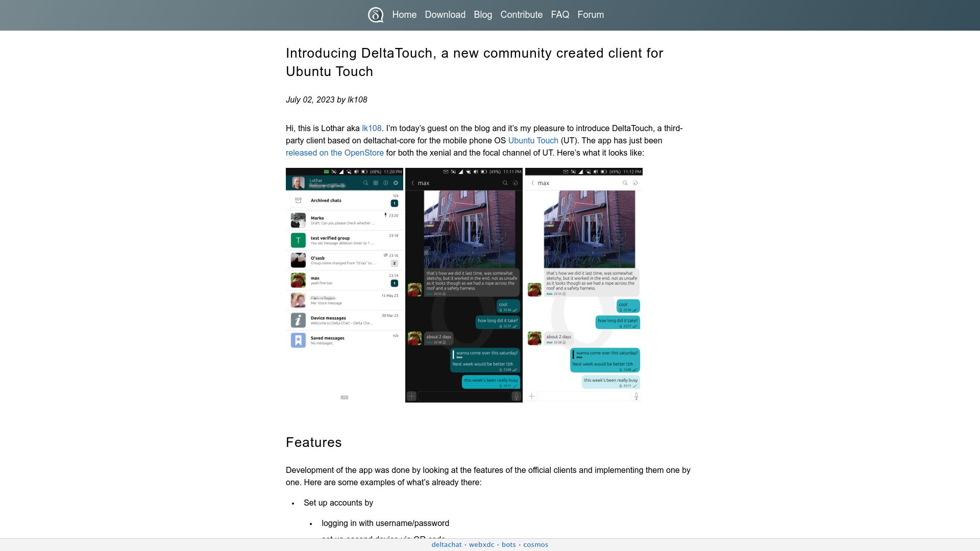Open the Contribute page
The image size is (980, 551).
tap(521, 15)
